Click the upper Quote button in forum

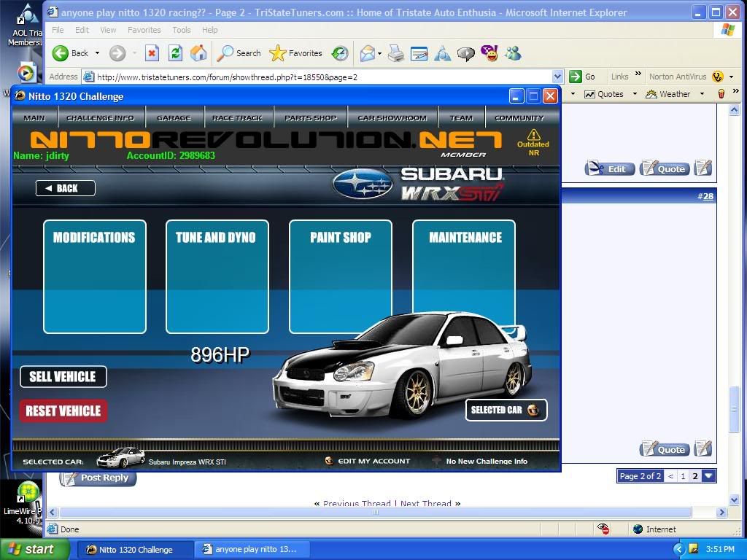(665, 168)
